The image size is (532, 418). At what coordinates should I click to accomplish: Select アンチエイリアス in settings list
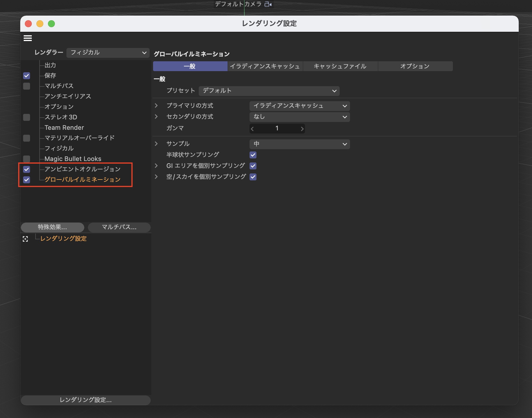click(x=68, y=96)
